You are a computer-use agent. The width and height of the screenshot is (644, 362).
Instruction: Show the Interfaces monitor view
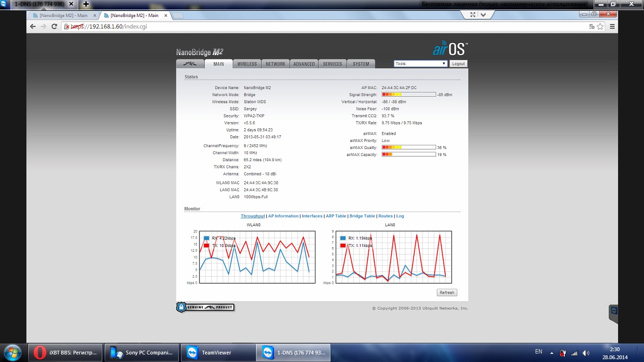[312, 216]
